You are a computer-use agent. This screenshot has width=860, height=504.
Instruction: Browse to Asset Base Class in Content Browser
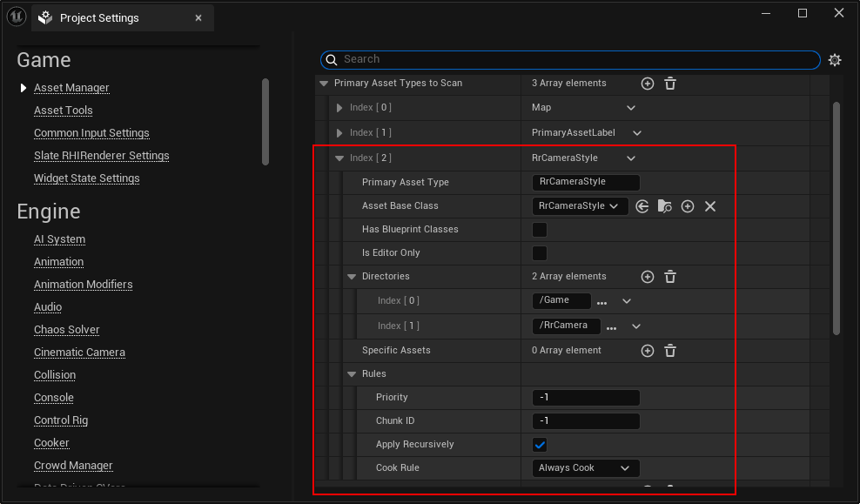[665, 206]
